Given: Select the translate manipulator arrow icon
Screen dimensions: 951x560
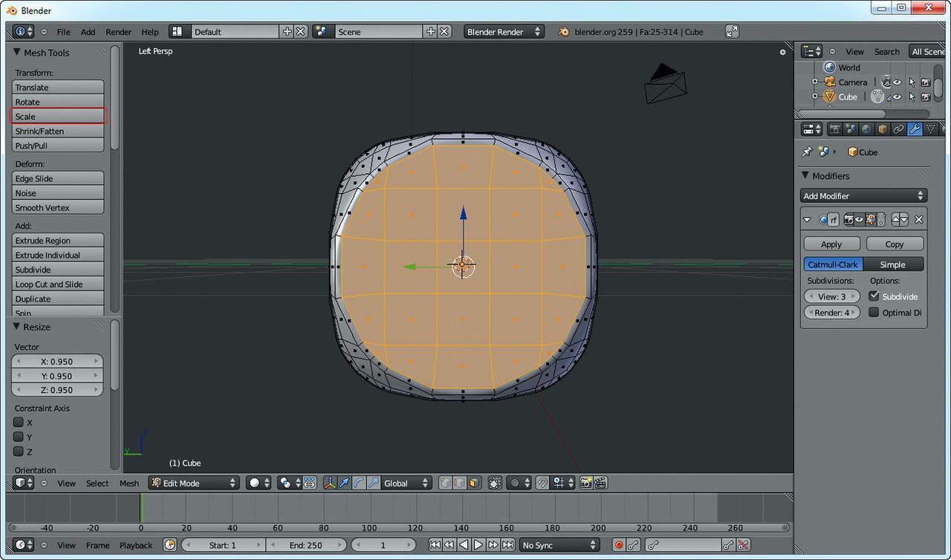Looking at the screenshot, I should [x=344, y=483].
